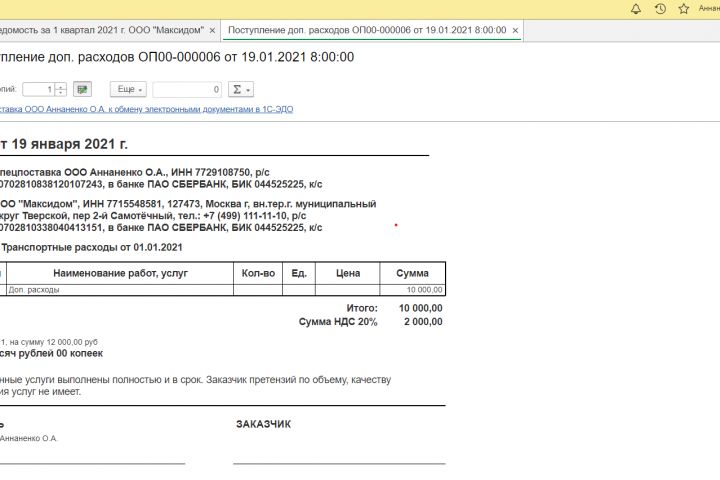Close the ООО "Максидом" report tab
Screen dimensions: 720x480
pos(212,30)
